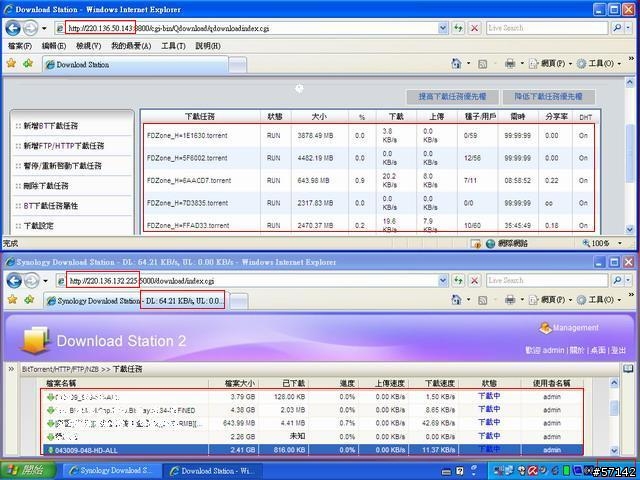This screenshot has height=480, width=640.
Task: Click help book icon right of breadcrumb
Action: pyautogui.click(x=628, y=369)
